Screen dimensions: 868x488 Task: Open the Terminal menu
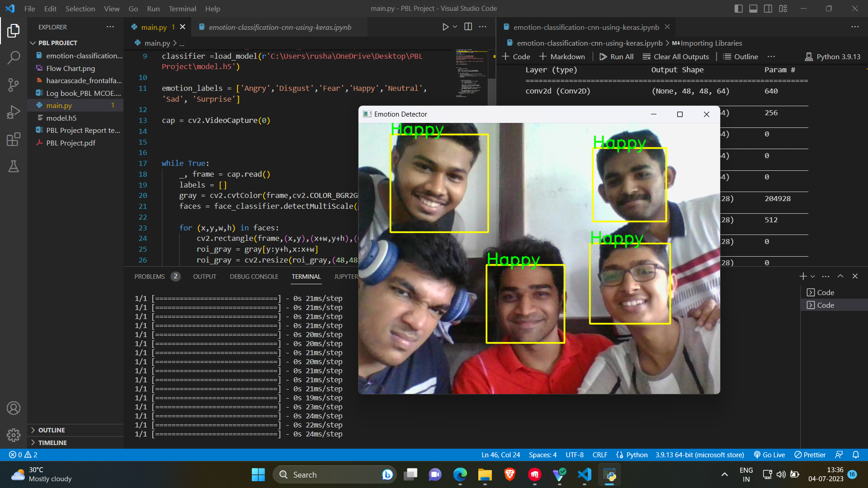(182, 9)
